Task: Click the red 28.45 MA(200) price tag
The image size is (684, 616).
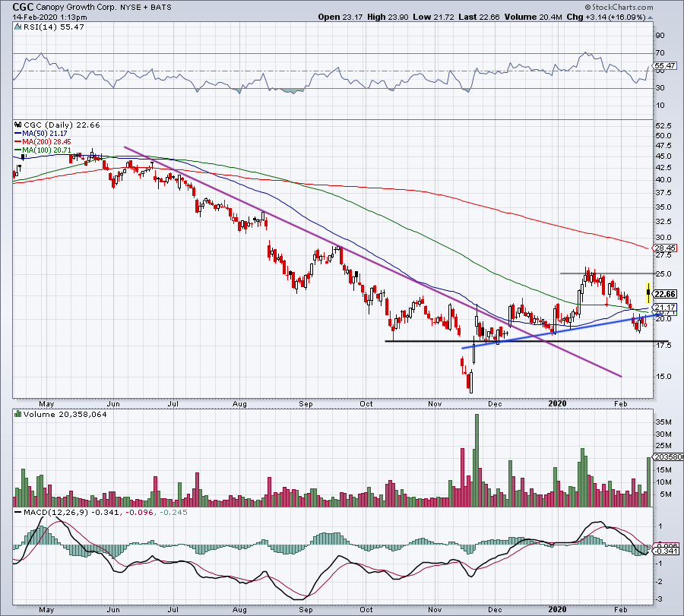Action: (x=665, y=248)
